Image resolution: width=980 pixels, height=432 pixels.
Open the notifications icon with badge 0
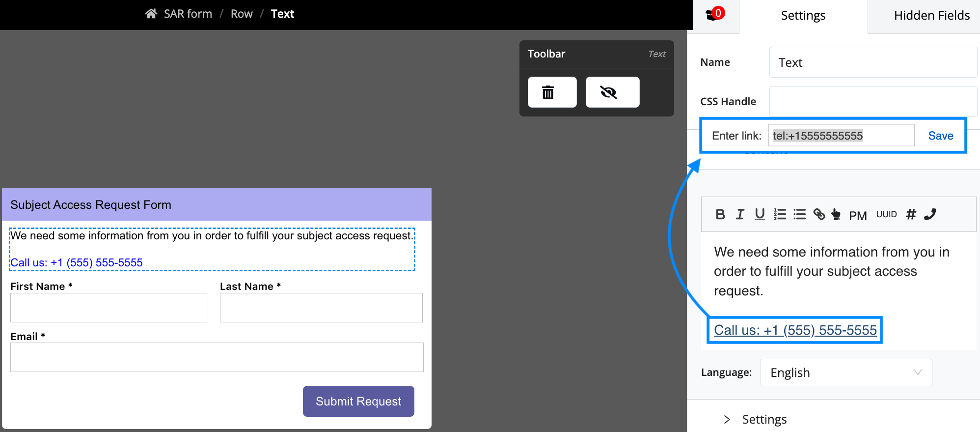(x=714, y=14)
